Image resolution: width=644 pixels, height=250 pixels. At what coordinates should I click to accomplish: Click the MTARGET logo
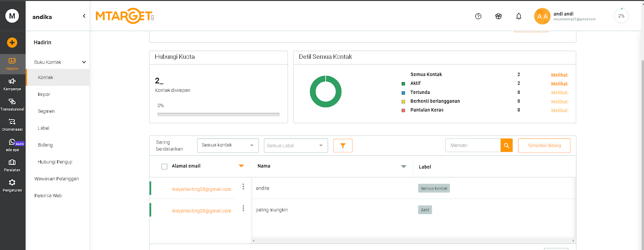click(x=125, y=16)
